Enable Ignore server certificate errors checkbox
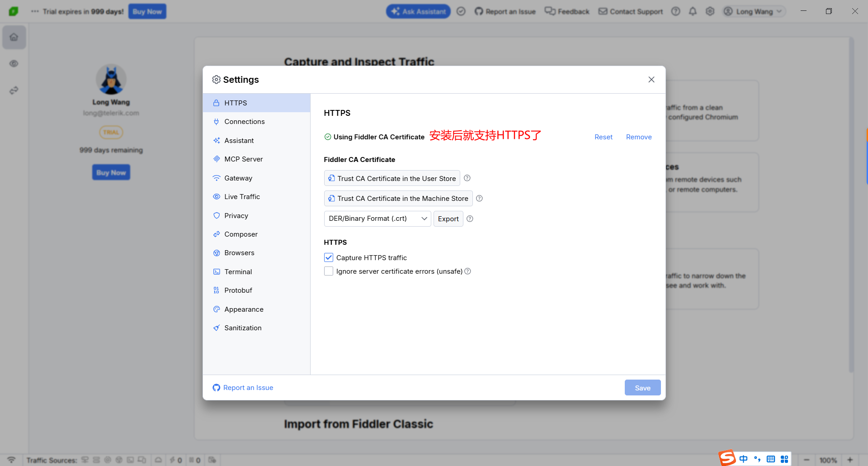The width and height of the screenshot is (868, 466). click(x=329, y=271)
